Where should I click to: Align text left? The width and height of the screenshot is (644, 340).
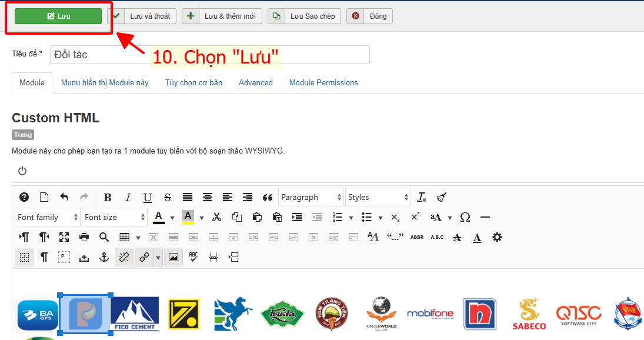tap(228, 198)
